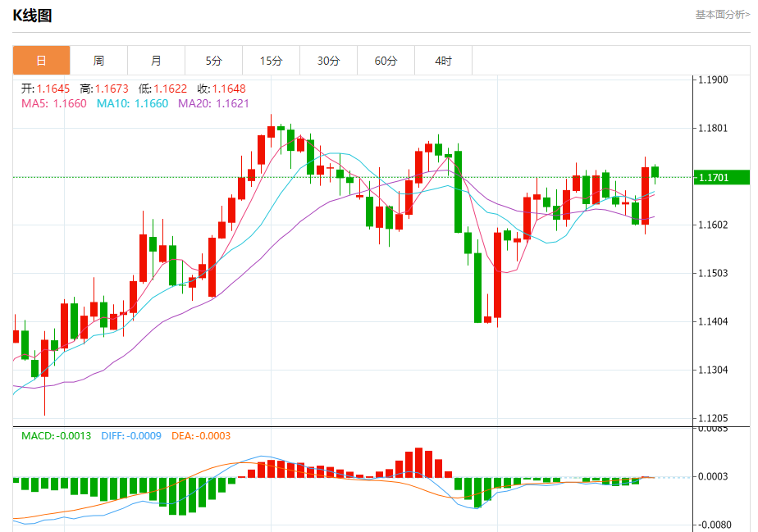Select the 60分 timeframe tab
This screenshot has width=758, height=532.
click(386, 61)
